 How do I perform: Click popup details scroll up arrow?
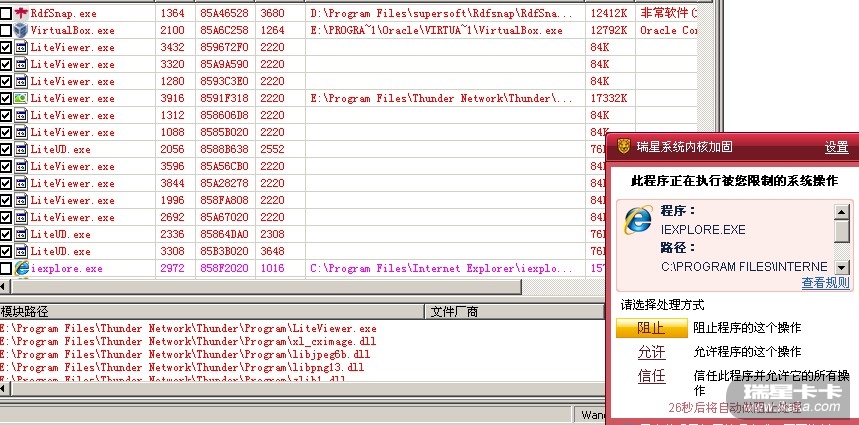click(x=842, y=211)
